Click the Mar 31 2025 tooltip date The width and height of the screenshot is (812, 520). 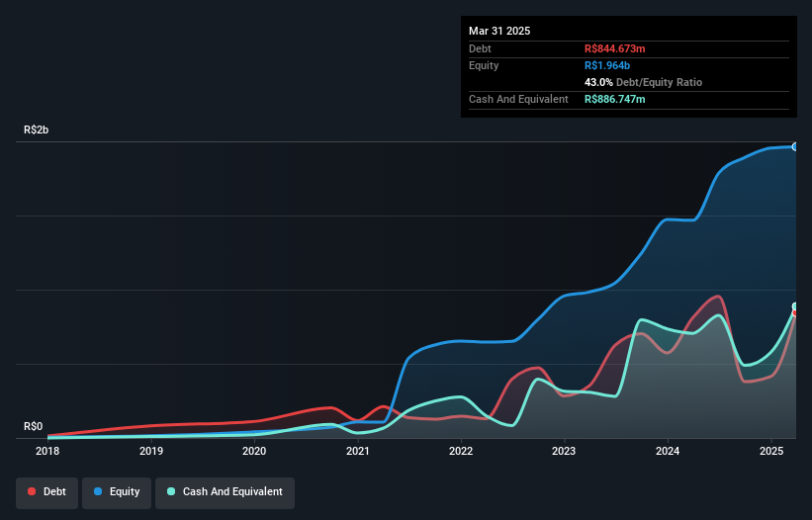499,31
